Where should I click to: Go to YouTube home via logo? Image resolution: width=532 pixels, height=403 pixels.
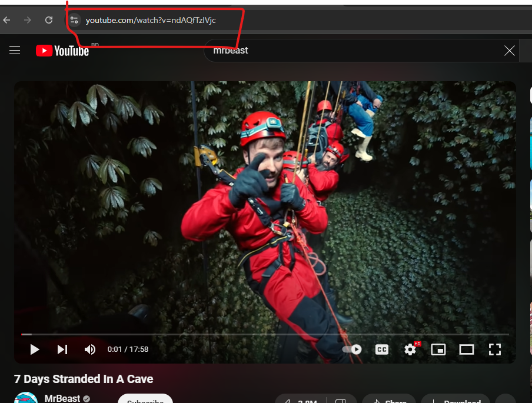coord(62,51)
